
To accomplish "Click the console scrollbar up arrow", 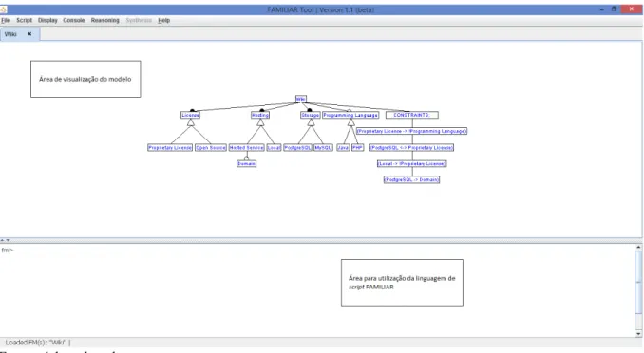I will point(638,247).
